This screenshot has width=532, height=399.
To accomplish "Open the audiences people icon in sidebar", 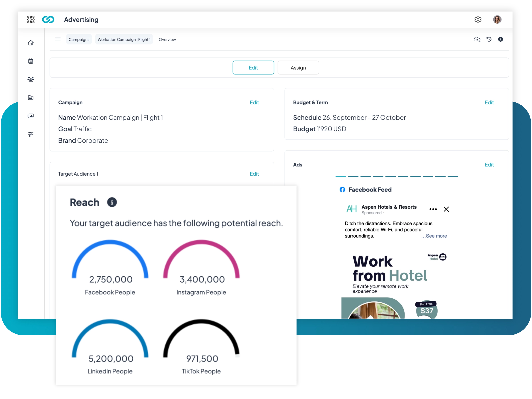I will point(31,79).
